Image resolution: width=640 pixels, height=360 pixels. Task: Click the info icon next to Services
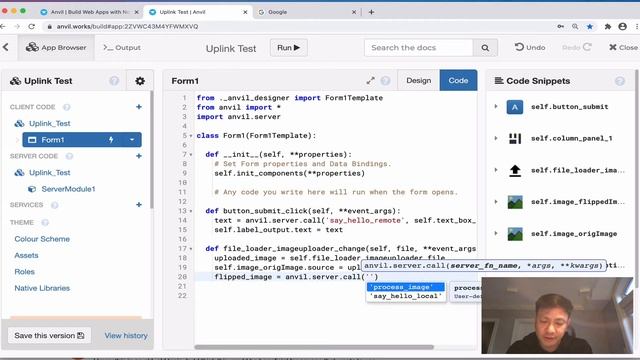[54, 205]
